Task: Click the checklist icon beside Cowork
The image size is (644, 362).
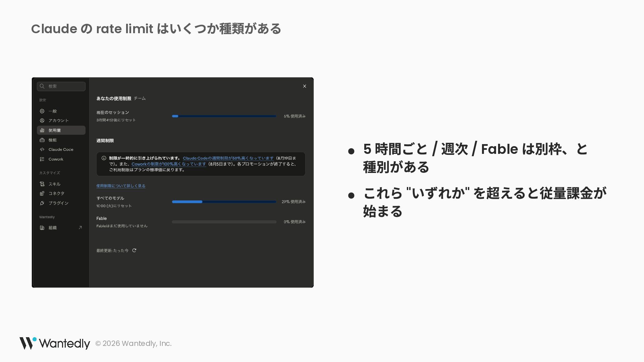Action: coord(42,159)
